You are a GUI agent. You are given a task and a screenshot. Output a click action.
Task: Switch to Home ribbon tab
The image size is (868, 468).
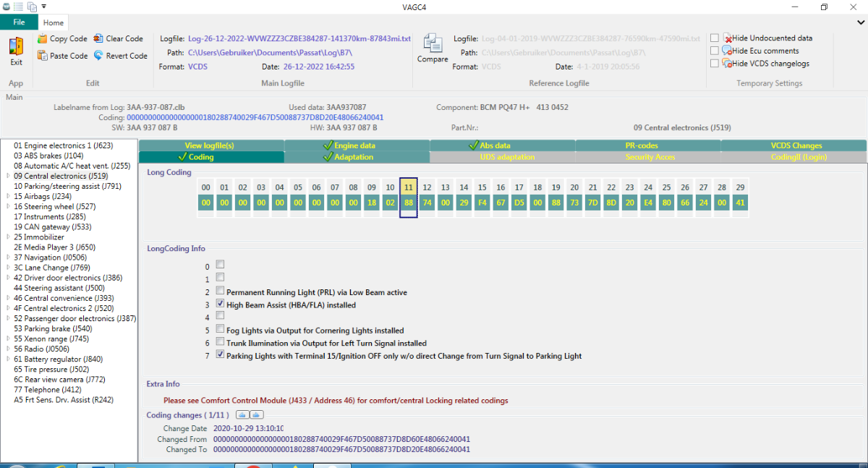tap(54, 22)
